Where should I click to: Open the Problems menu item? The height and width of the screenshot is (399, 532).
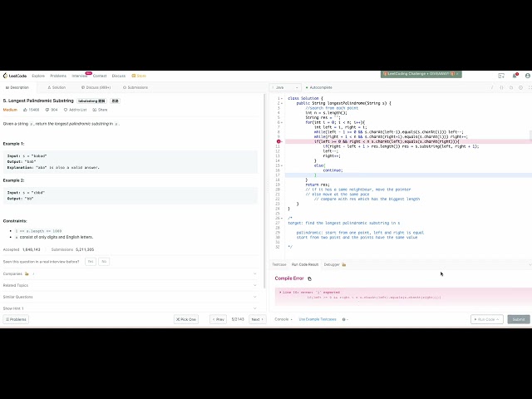click(58, 76)
